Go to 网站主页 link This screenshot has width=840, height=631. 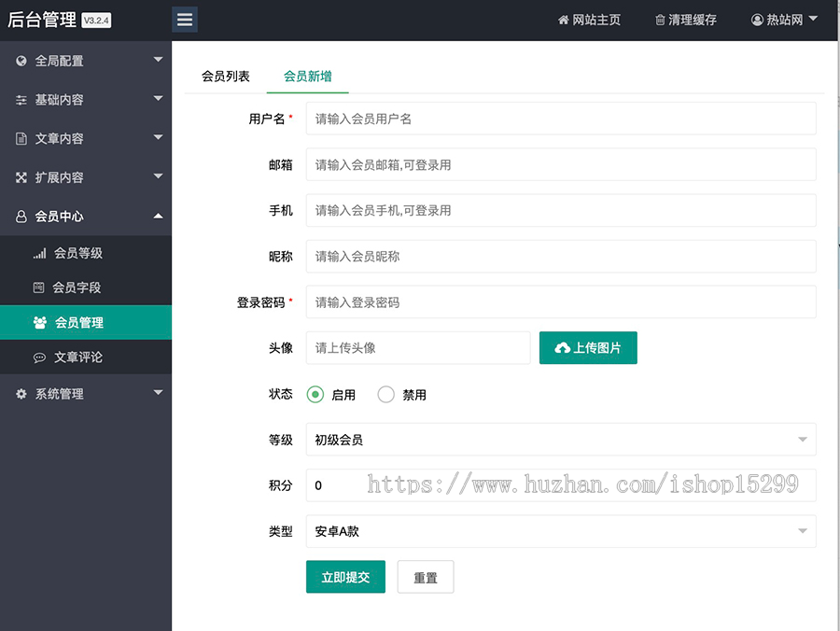pyautogui.click(x=596, y=20)
